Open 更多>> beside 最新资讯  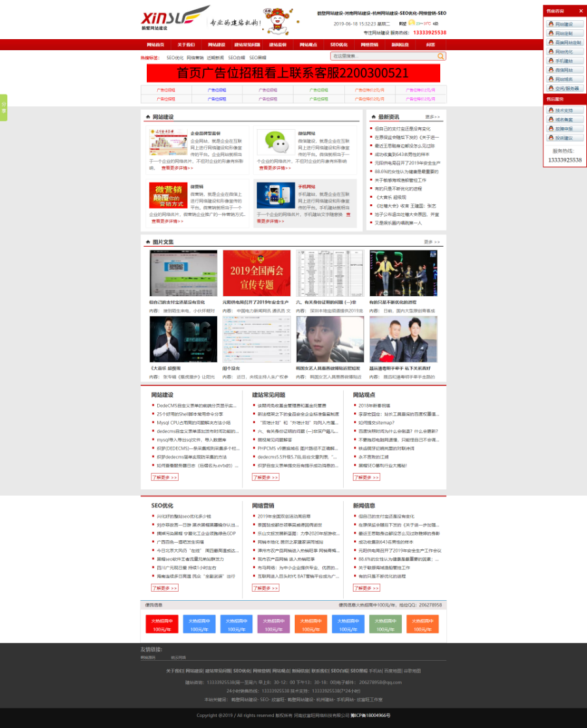coord(432,117)
